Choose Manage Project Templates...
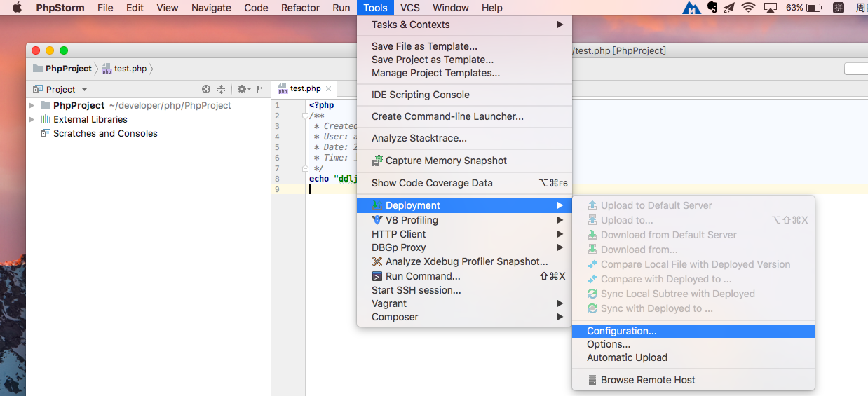Viewport: 868px width, 396px height. click(x=464, y=73)
